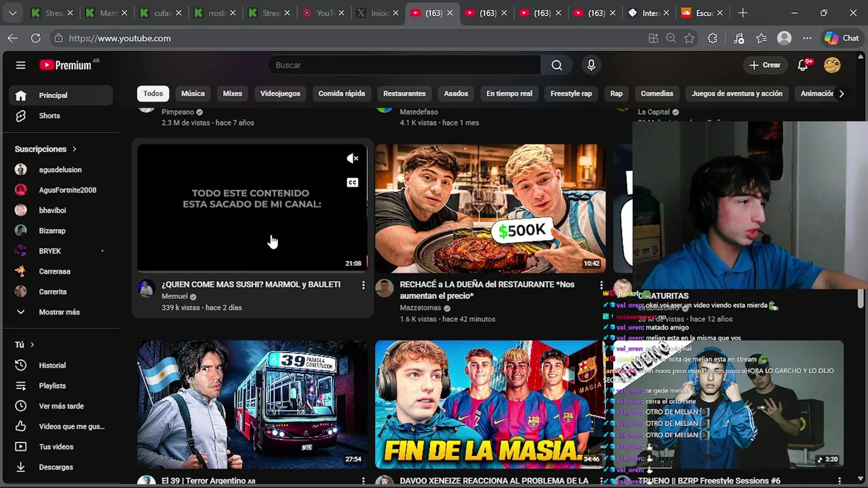Viewport: 868px width, 488px height.
Task: Select the Música filter chip
Action: coord(193,94)
